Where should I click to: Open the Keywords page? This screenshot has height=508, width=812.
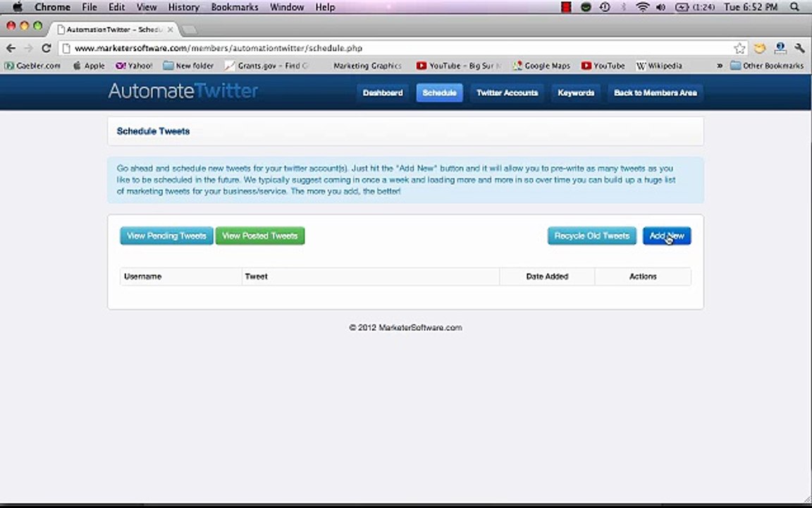(x=576, y=93)
